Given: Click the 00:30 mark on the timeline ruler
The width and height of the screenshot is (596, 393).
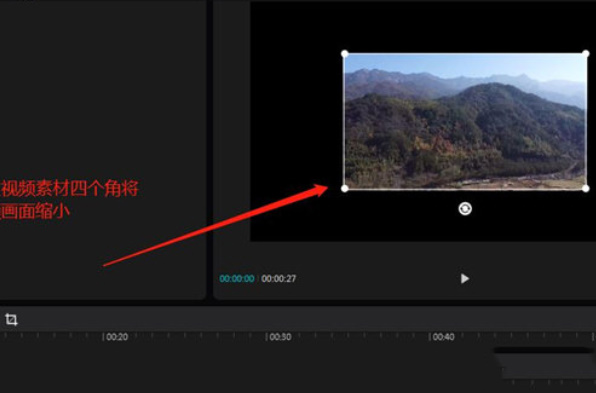Looking at the screenshot, I should (x=280, y=337).
